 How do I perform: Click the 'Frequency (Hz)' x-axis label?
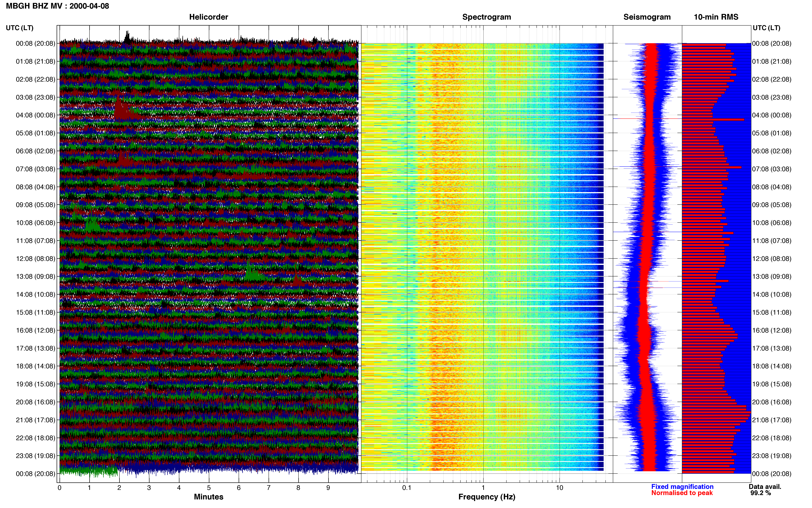click(487, 497)
